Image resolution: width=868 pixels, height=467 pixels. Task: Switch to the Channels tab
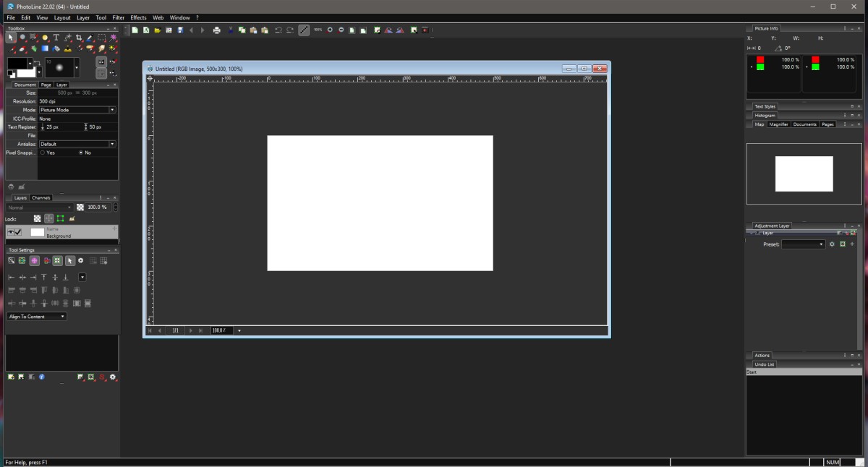41,197
